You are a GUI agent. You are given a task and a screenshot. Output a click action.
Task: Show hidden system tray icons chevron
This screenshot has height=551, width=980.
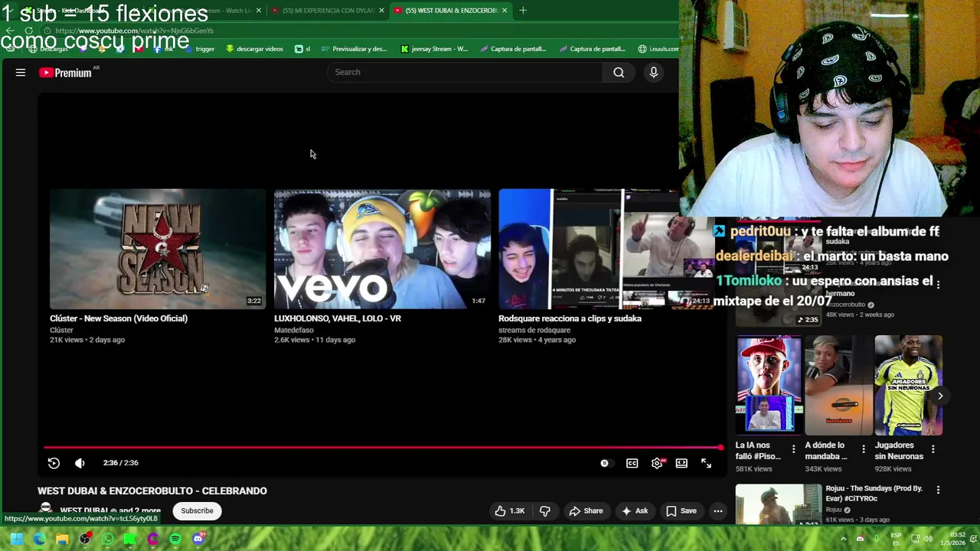[x=843, y=539]
